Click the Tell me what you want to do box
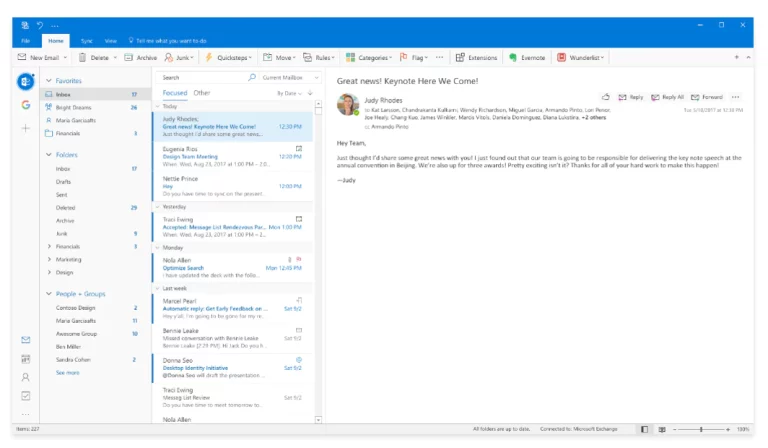The height and width of the screenshot is (448, 768). 168,41
